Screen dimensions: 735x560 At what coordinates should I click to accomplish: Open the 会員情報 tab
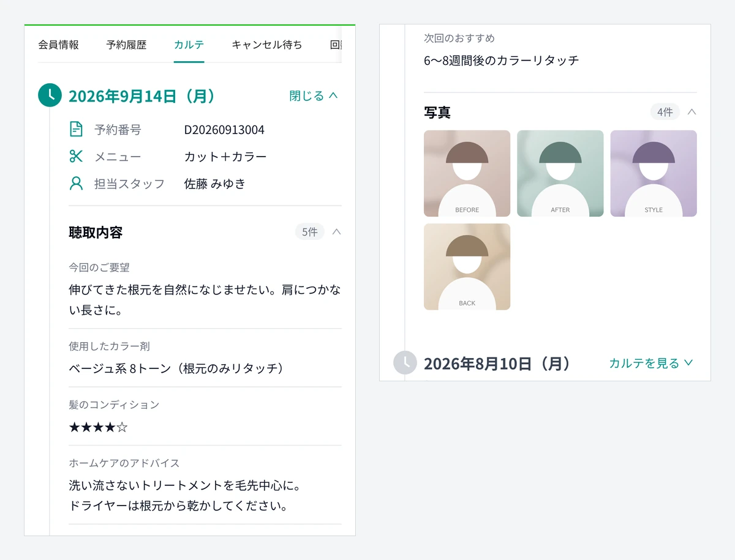pos(58,45)
